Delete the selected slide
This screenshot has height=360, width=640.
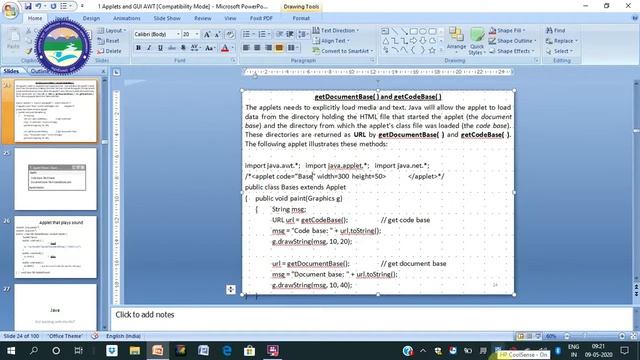tap(109, 51)
